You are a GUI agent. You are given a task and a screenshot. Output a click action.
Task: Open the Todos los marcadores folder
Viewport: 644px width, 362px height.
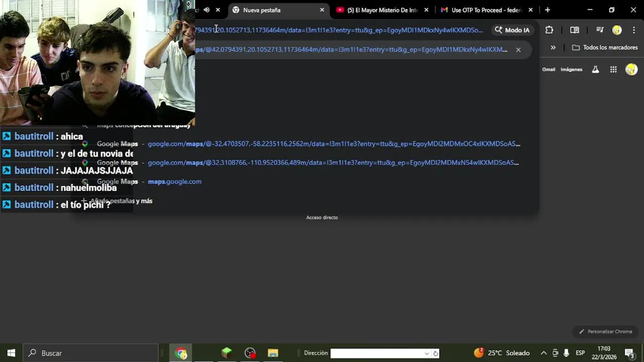tap(605, 48)
